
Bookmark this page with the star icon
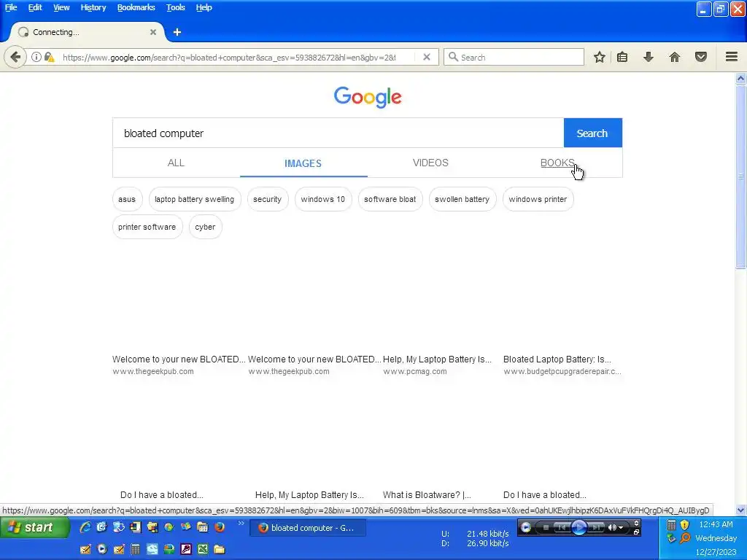(x=600, y=57)
